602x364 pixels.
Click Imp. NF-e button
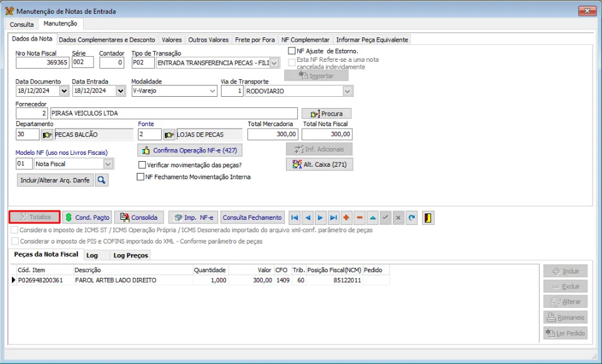coord(194,217)
